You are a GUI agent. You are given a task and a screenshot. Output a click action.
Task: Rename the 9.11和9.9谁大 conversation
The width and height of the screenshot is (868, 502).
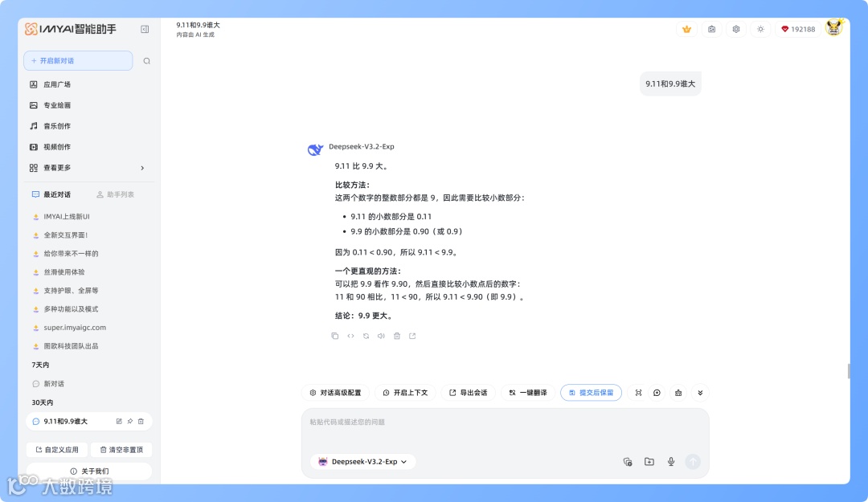[119, 421]
